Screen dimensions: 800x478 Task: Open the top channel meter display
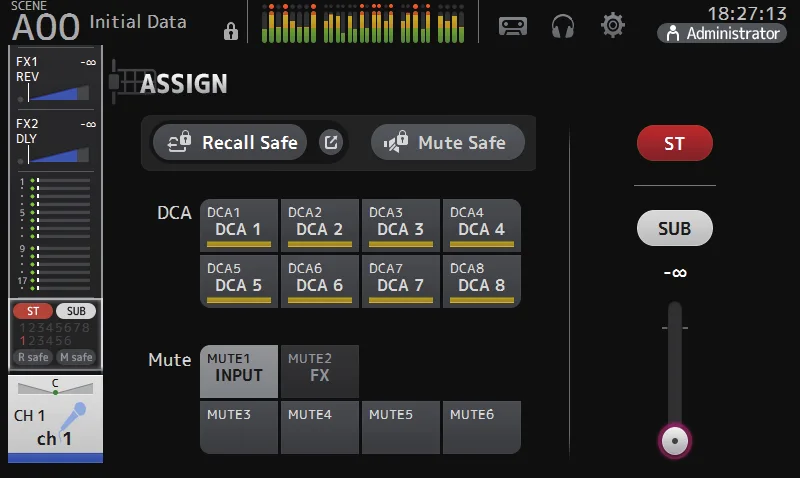363,23
